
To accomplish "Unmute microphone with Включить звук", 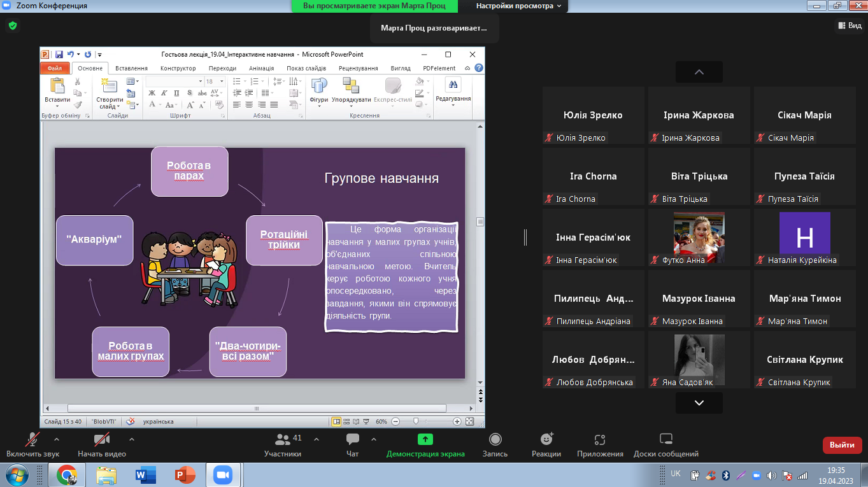I will coord(32,439).
